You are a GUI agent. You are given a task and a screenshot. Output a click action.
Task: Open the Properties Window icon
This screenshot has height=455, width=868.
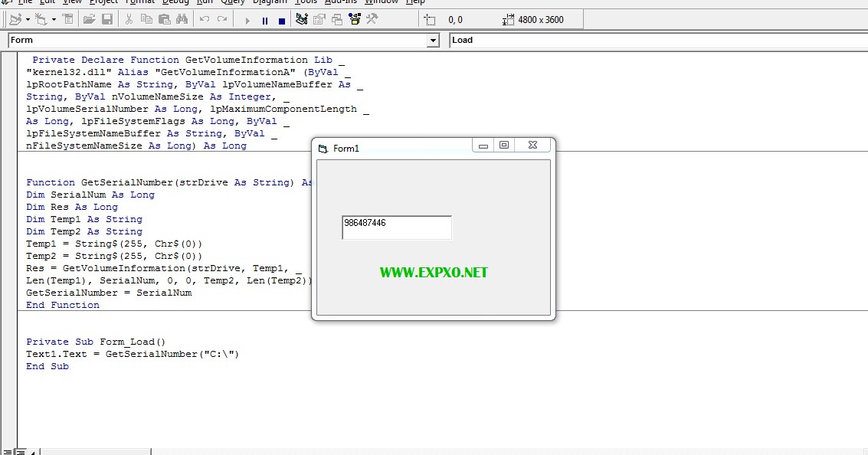click(x=319, y=19)
